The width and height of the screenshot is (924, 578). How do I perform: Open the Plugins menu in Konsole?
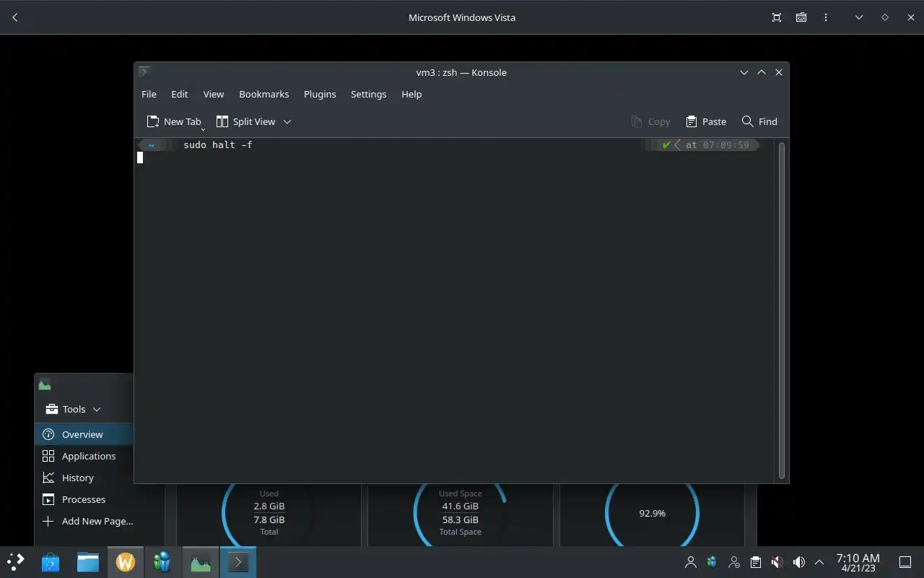tap(320, 94)
